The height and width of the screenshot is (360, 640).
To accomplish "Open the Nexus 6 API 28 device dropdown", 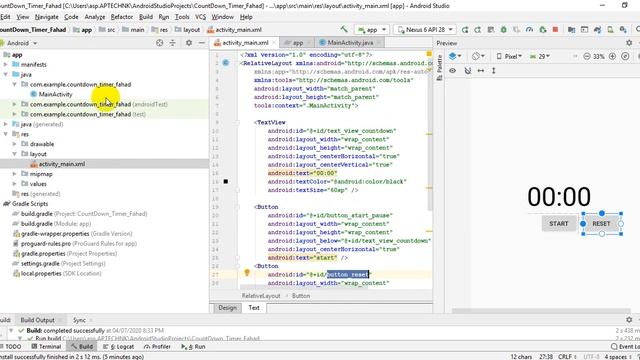I will tap(425, 30).
